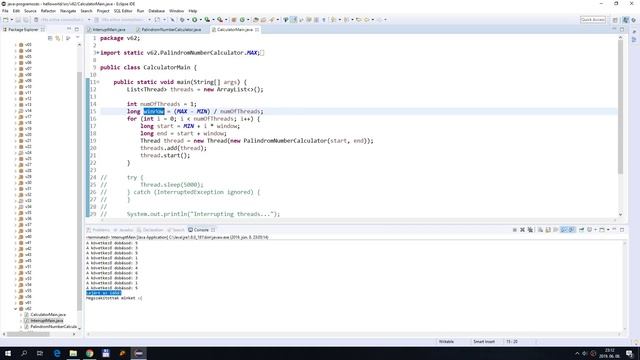The height and width of the screenshot is (360, 640).
Task: Open the File menu
Action: click(x=5, y=11)
